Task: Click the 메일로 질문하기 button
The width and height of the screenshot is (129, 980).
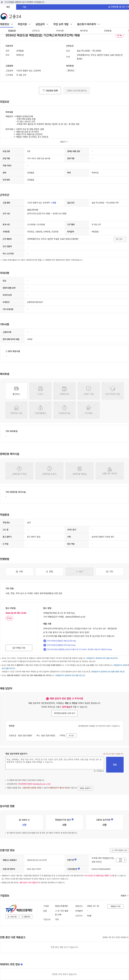Action: click(85, 788)
